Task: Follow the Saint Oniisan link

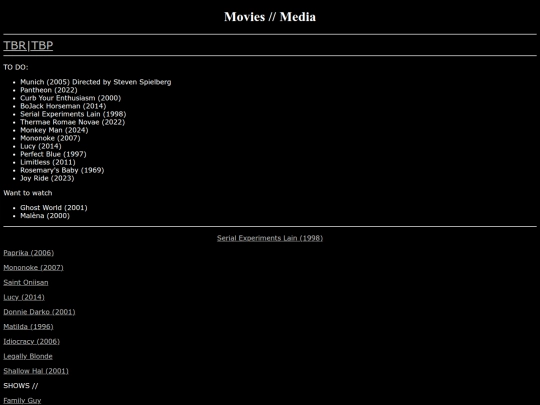Action: [26, 282]
